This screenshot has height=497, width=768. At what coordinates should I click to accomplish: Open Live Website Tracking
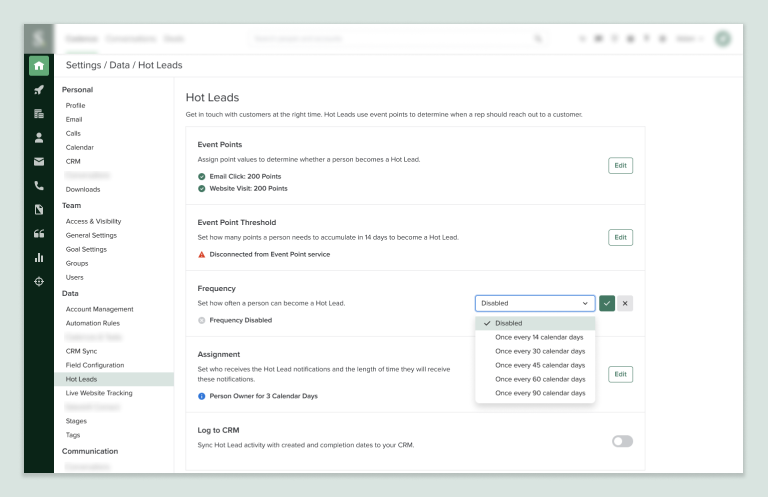point(99,393)
